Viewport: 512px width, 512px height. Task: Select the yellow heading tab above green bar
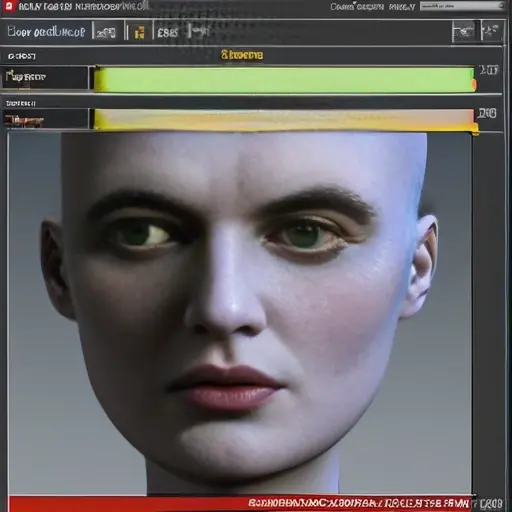click(242, 55)
